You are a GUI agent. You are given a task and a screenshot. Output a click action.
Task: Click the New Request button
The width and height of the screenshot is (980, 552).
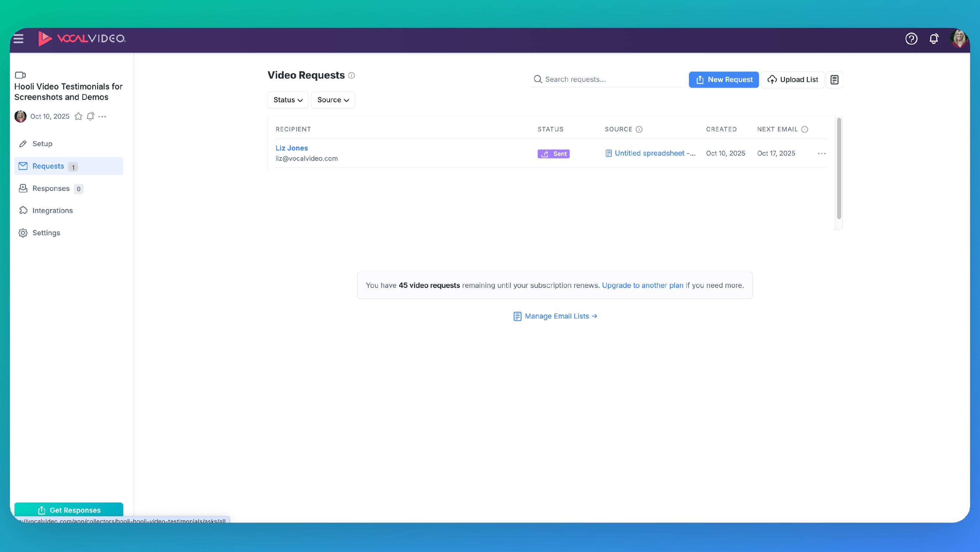pyautogui.click(x=724, y=79)
